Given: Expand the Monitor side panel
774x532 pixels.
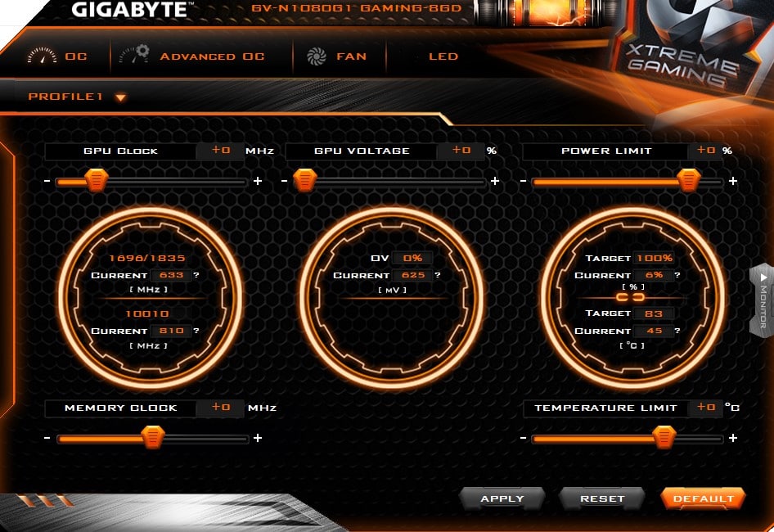Looking at the screenshot, I should [x=762, y=299].
